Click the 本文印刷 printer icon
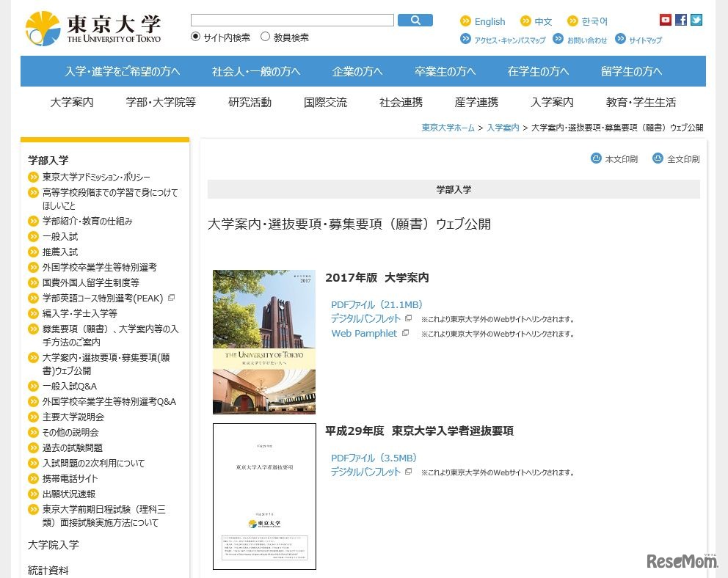Screen dimensions: 728x578 tap(596, 158)
